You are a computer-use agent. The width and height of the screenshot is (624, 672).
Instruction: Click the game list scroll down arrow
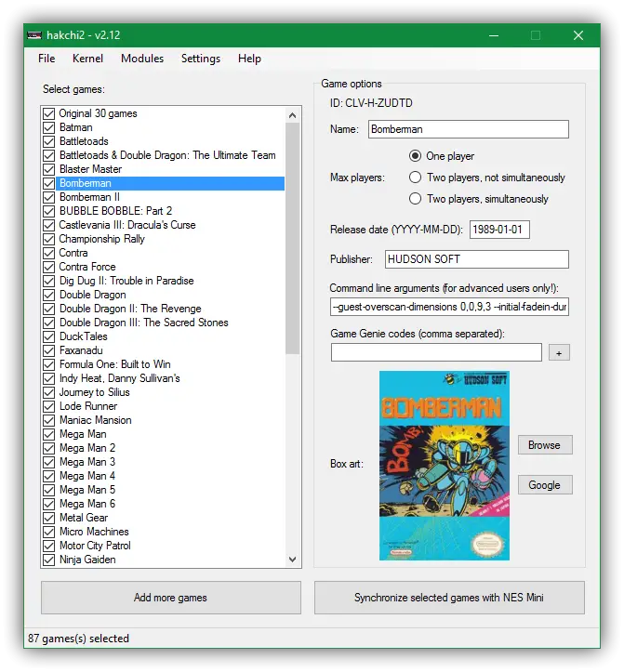point(293,560)
